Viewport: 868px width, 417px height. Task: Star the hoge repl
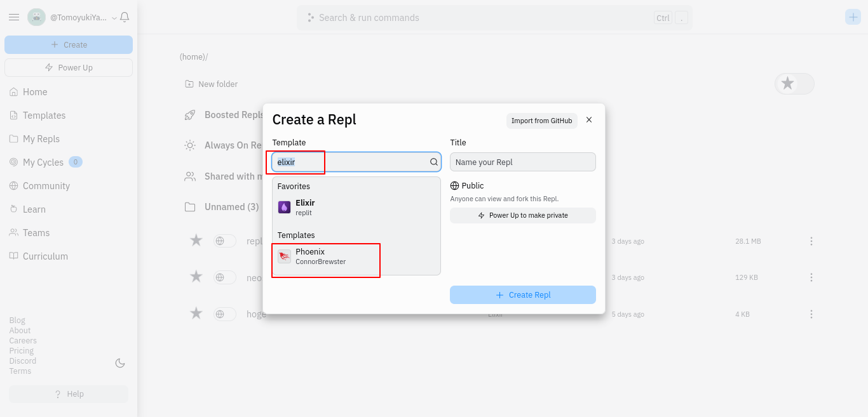pyautogui.click(x=196, y=314)
